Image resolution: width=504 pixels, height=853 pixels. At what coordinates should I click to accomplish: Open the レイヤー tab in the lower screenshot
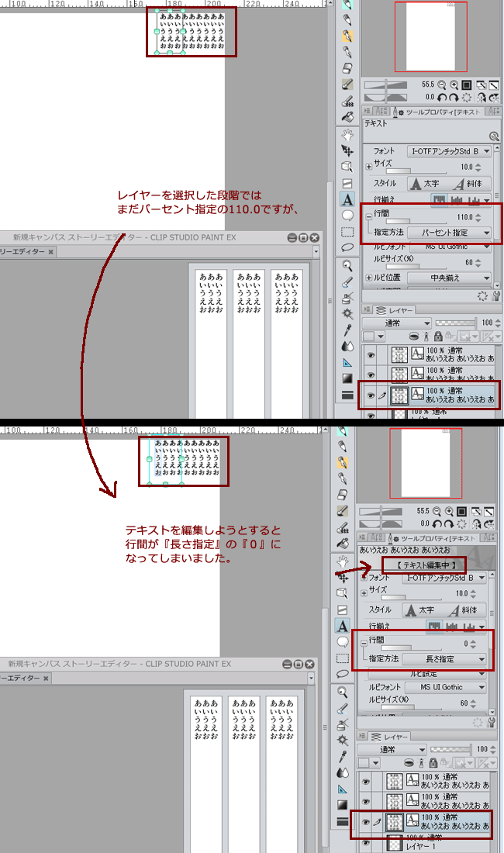point(390,737)
